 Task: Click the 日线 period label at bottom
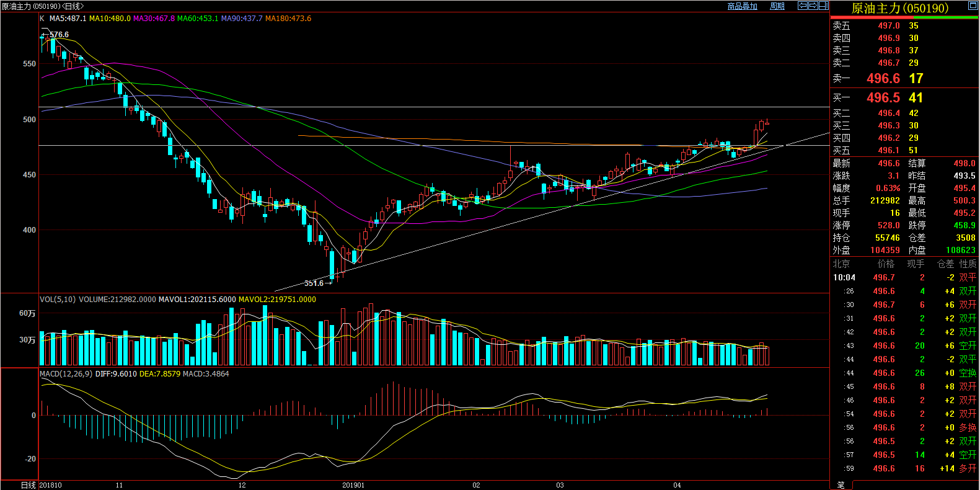coord(29,486)
